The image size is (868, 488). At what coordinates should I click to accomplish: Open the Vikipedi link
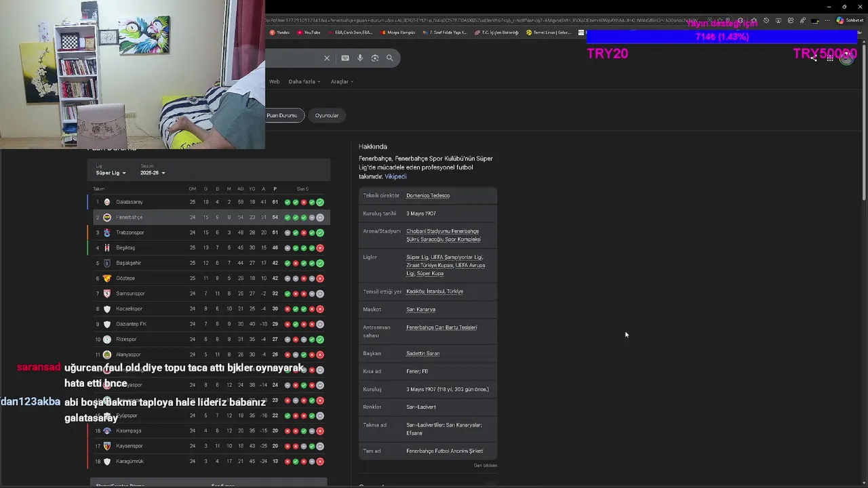click(395, 177)
